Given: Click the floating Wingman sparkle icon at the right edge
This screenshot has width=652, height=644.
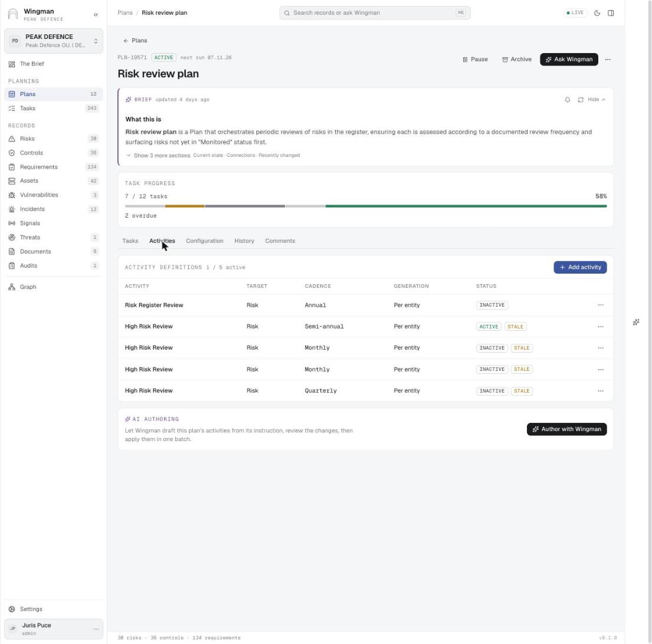Looking at the screenshot, I should click(636, 322).
